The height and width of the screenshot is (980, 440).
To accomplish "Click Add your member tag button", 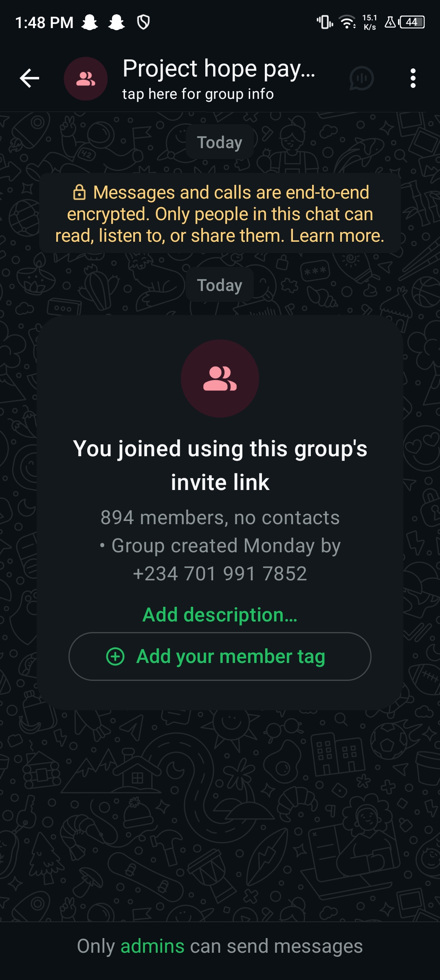I will (220, 656).
